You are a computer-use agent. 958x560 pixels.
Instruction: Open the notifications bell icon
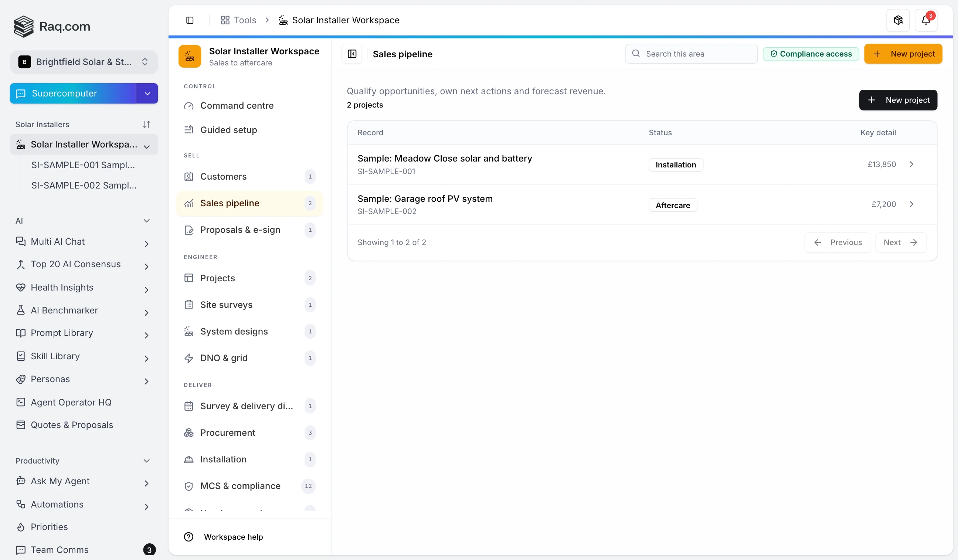926,20
